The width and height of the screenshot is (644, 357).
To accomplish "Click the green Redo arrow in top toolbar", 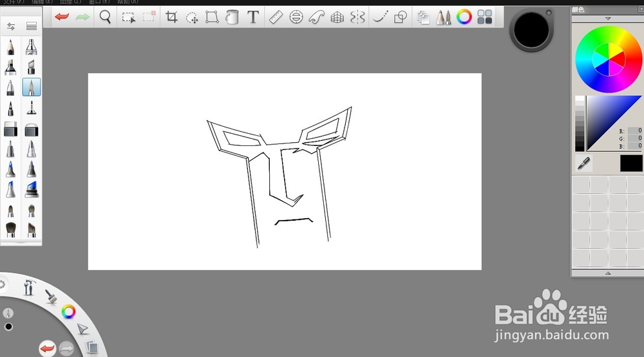I will coord(82,17).
